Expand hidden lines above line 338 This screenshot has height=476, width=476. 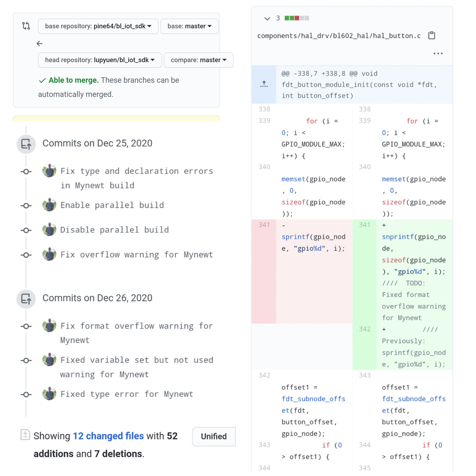tap(264, 84)
